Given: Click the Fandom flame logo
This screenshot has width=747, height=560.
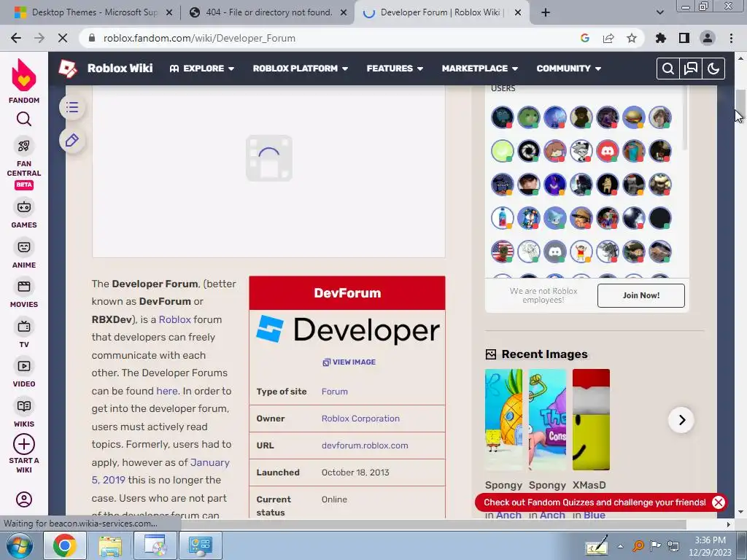Looking at the screenshot, I should click(x=24, y=75).
